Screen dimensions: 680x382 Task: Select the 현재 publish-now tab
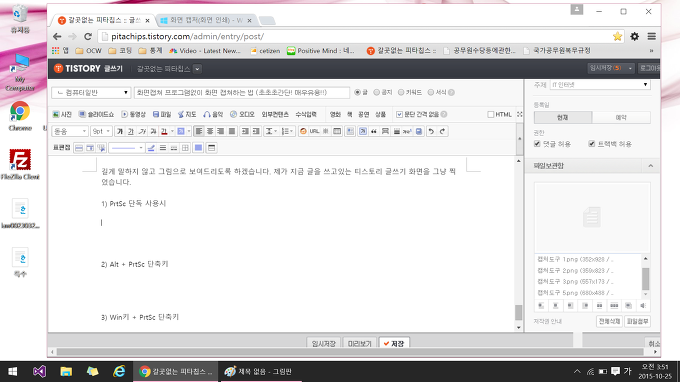click(563, 118)
